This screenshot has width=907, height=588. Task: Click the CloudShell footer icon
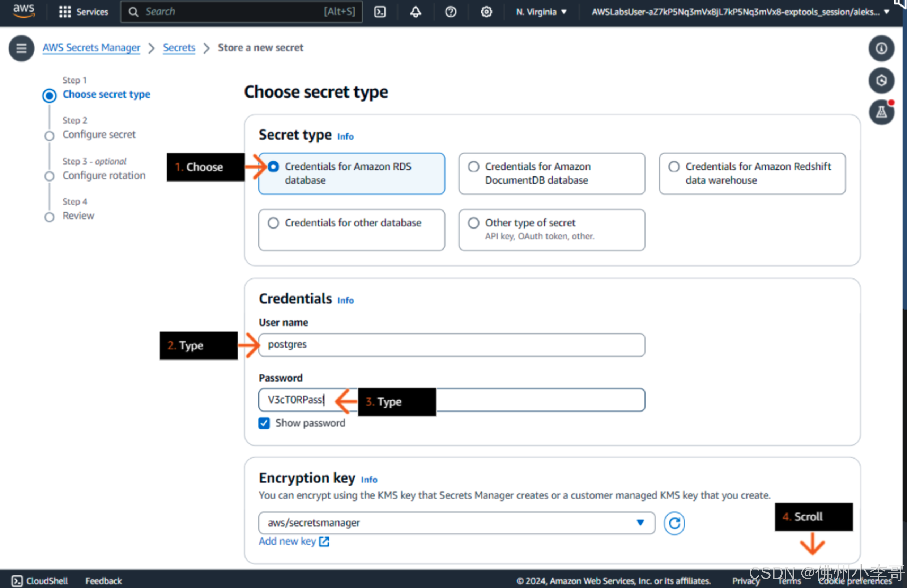(x=17, y=581)
